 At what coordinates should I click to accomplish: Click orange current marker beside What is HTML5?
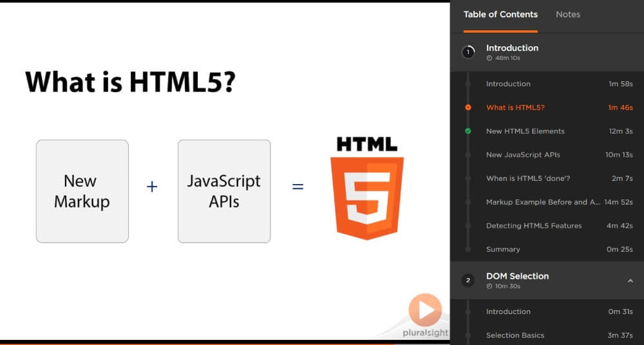point(468,107)
